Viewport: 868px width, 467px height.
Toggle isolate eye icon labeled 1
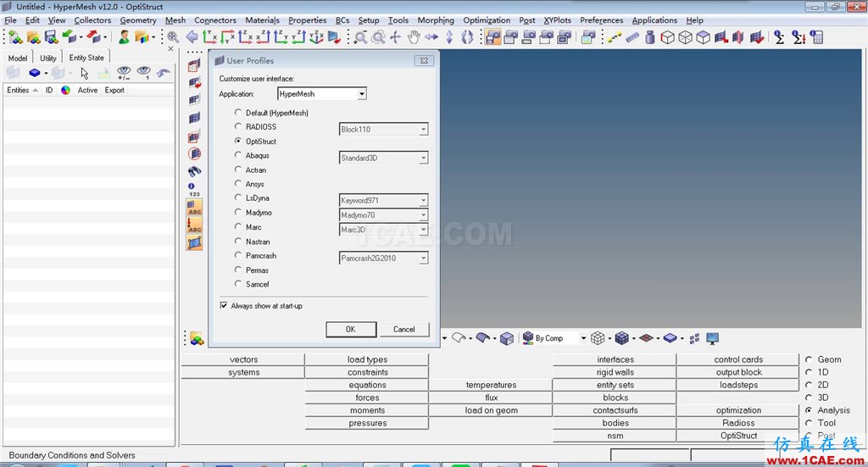(144, 73)
